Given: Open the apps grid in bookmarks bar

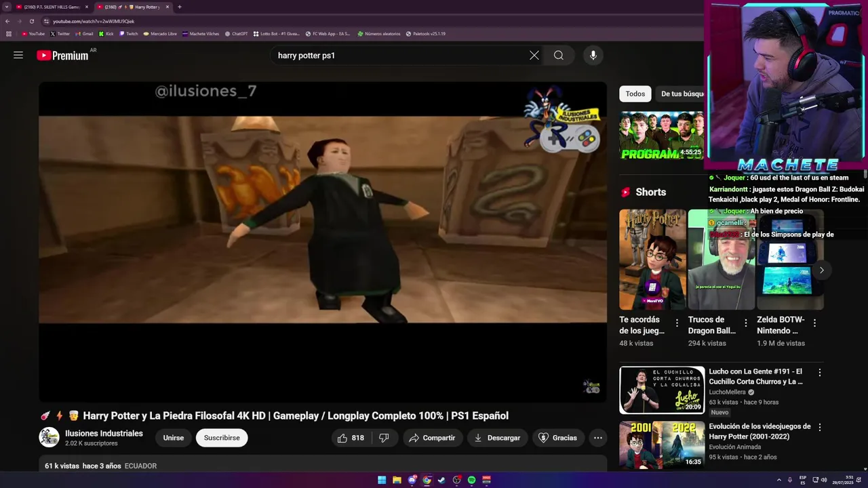Looking at the screenshot, I should tap(9, 34).
